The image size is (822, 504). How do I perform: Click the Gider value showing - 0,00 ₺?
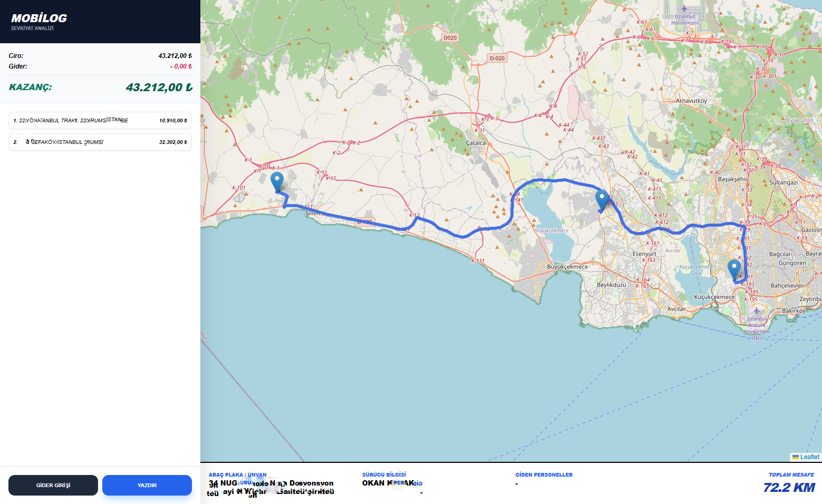pos(181,66)
